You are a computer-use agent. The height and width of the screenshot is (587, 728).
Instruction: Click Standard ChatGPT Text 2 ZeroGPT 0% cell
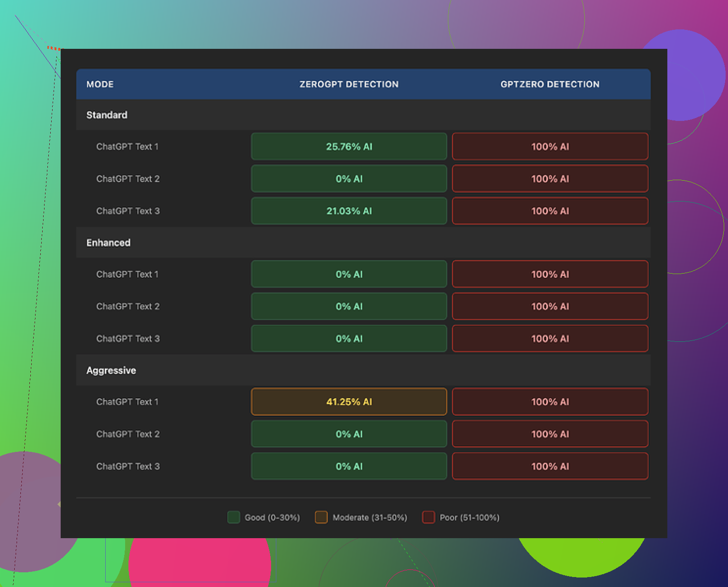tap(349, 179)
